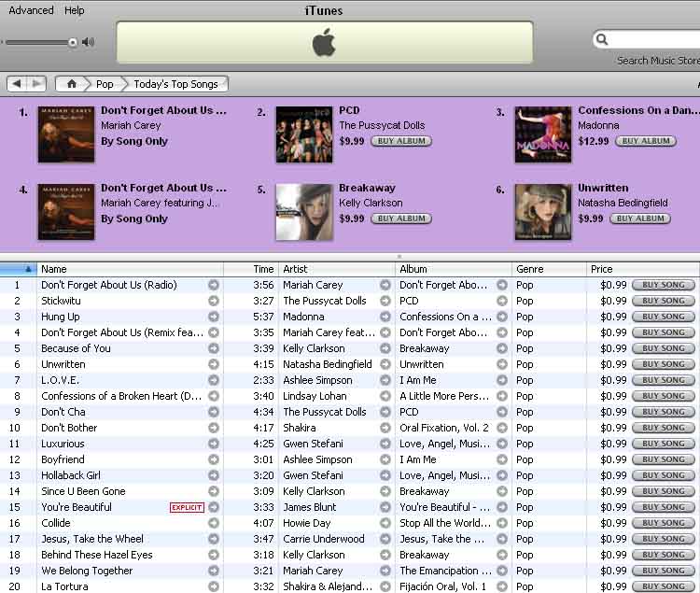Buy song We Belong Together
This screenshot has width=700, height=593.
(x=664, y=571)
